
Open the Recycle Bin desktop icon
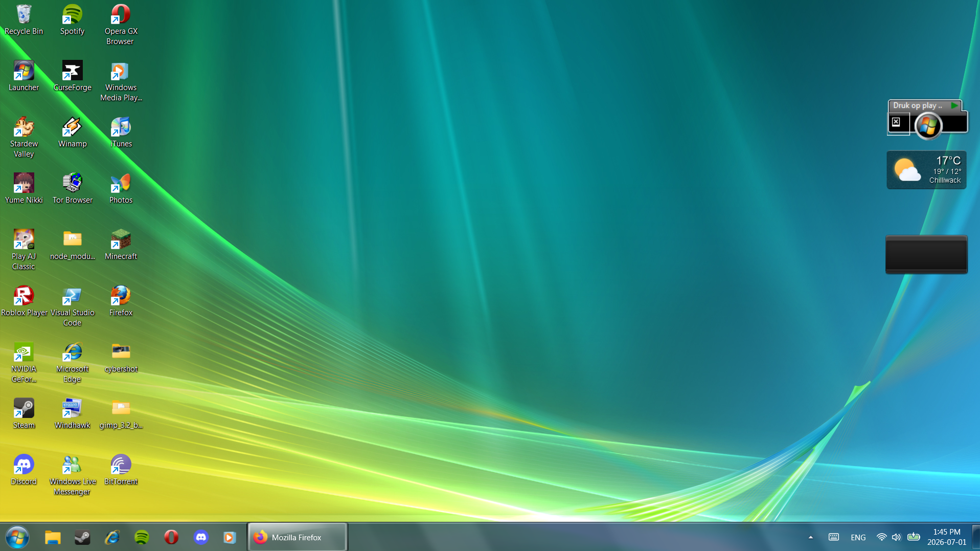[24, 20]
